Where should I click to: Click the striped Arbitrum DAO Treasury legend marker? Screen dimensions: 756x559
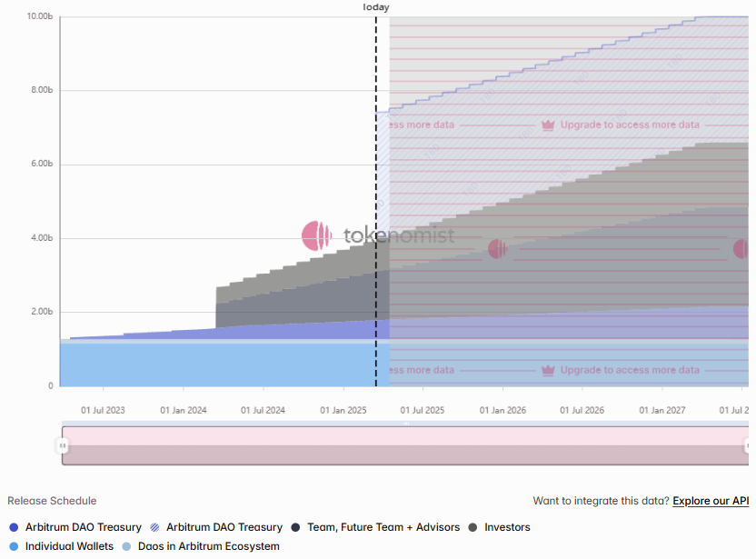[x=154, y=527]
